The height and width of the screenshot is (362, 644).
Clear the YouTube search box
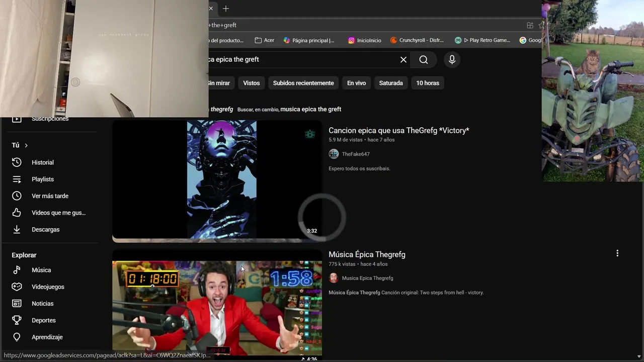click(403, 59)
